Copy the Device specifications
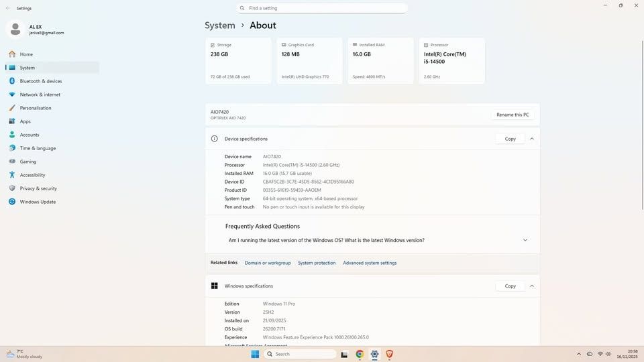This screenshot has width=644, height=362. point(510,139)
